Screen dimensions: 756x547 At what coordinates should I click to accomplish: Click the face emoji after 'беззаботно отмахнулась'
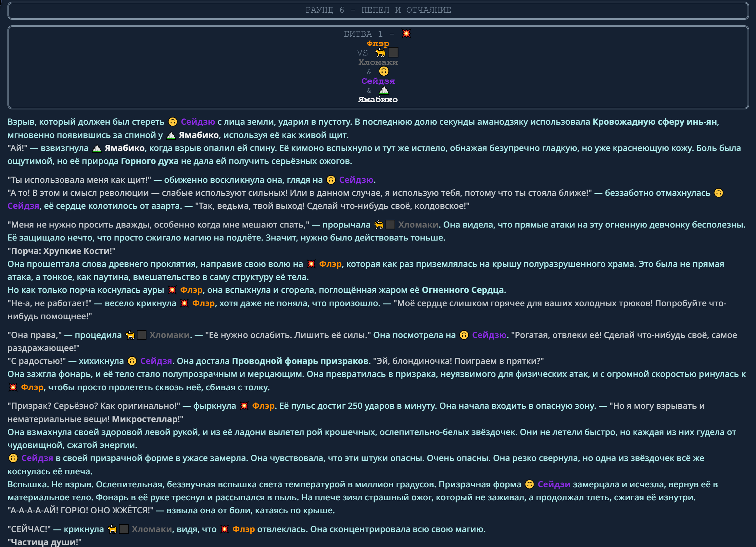(x=719, y=193)
